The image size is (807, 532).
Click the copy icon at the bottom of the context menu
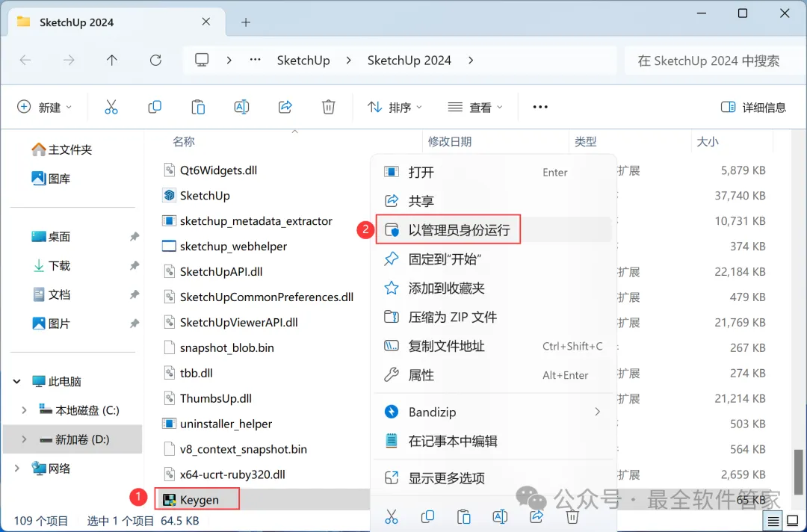(x=427, y=516)
